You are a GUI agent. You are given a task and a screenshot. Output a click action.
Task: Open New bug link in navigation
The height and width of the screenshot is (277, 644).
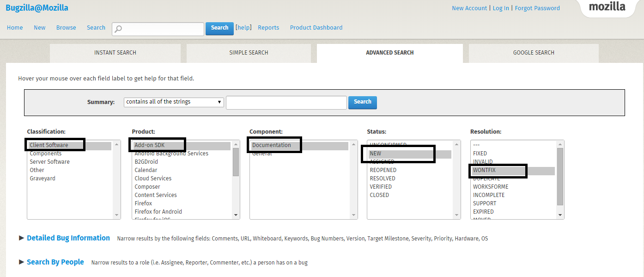pyautogui.click(x=40, y=28)
